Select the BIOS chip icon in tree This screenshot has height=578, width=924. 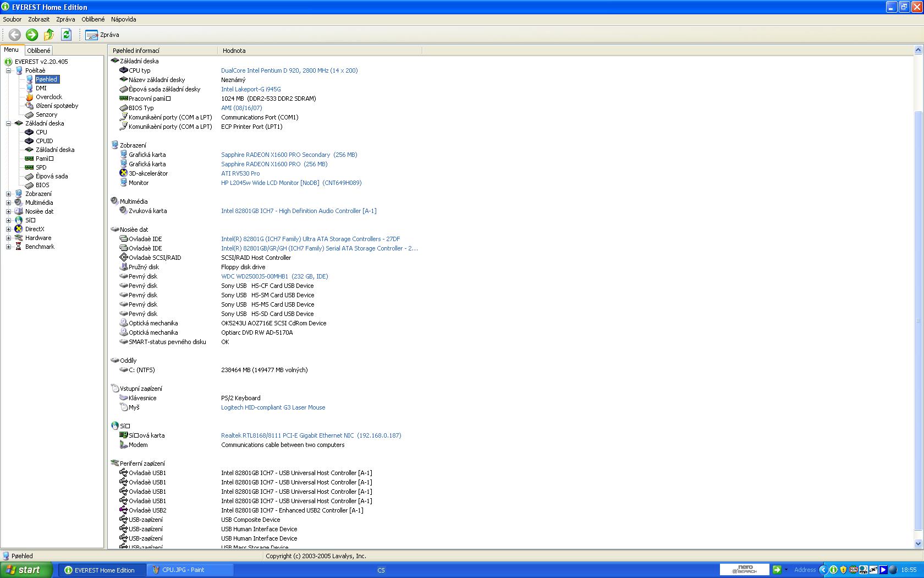[x=30, y=185]
